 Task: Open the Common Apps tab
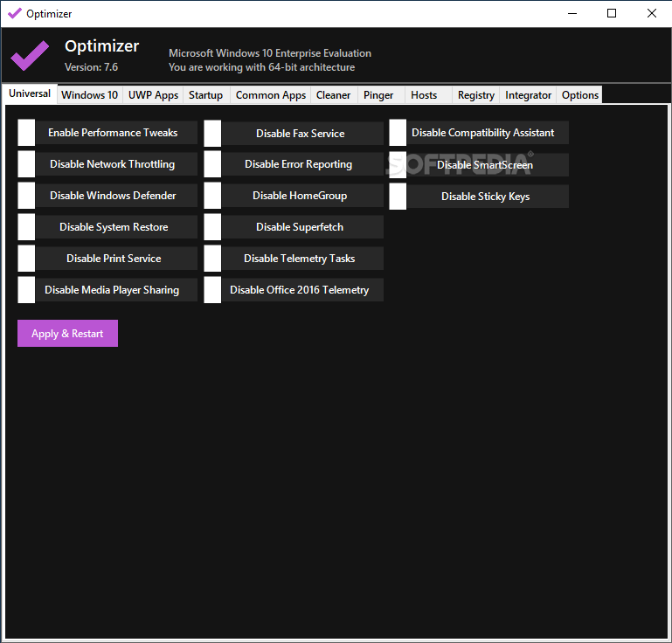tap(271, 95)
